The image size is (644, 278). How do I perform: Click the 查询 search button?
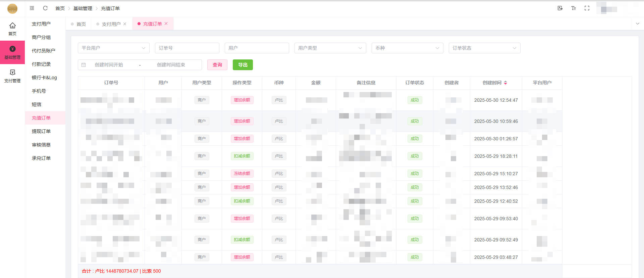[217, 65]
